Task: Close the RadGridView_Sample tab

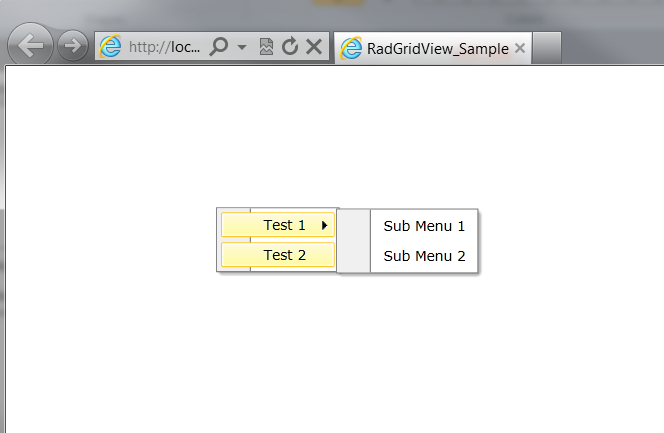Action: coord(520,48)
